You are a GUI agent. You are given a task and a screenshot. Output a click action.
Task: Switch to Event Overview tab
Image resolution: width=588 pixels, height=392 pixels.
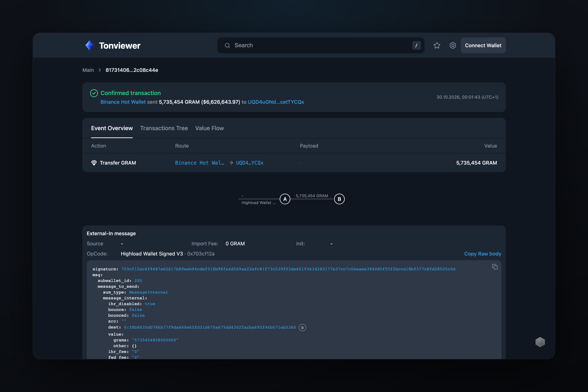(112, 128)
